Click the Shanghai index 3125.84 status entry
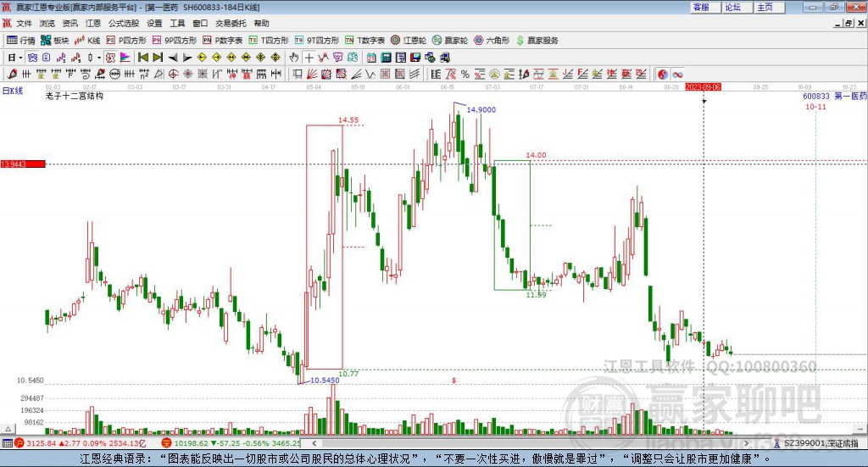This screenshot has height=467, width=868. click(x=79, y=443)
